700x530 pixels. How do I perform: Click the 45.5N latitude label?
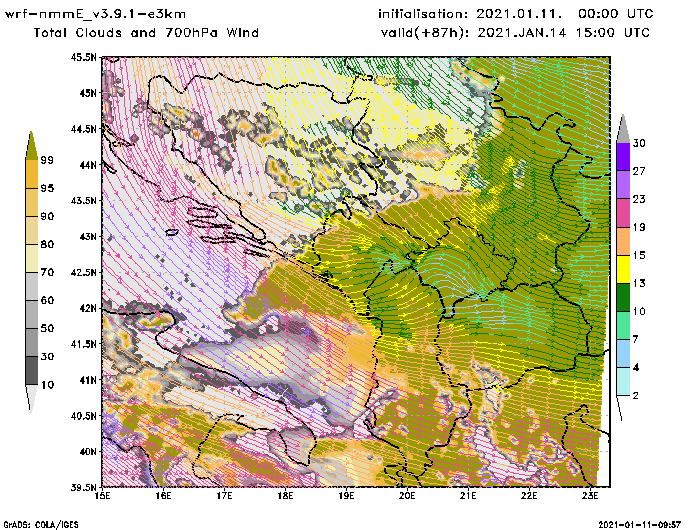pos(83,57)
